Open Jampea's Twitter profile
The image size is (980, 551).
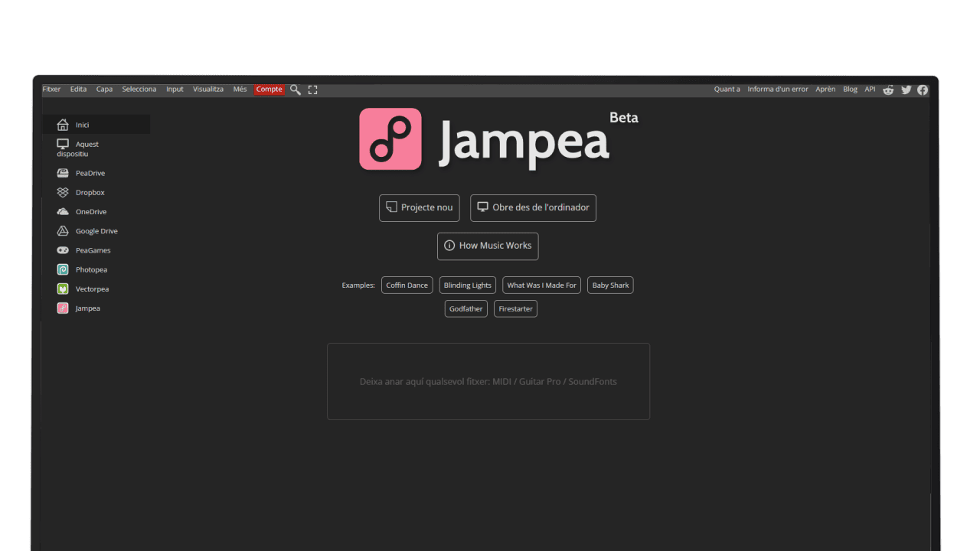pos(906,90)
